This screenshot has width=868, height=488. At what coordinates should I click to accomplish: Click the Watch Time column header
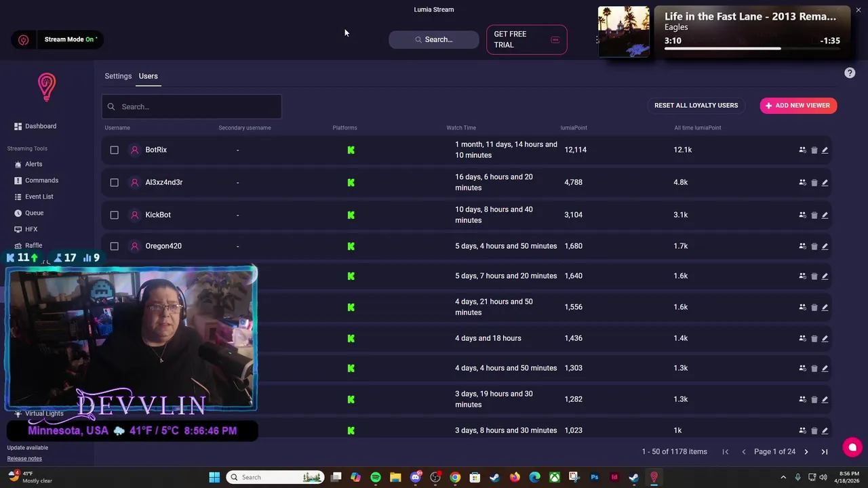tap(461, 127)
